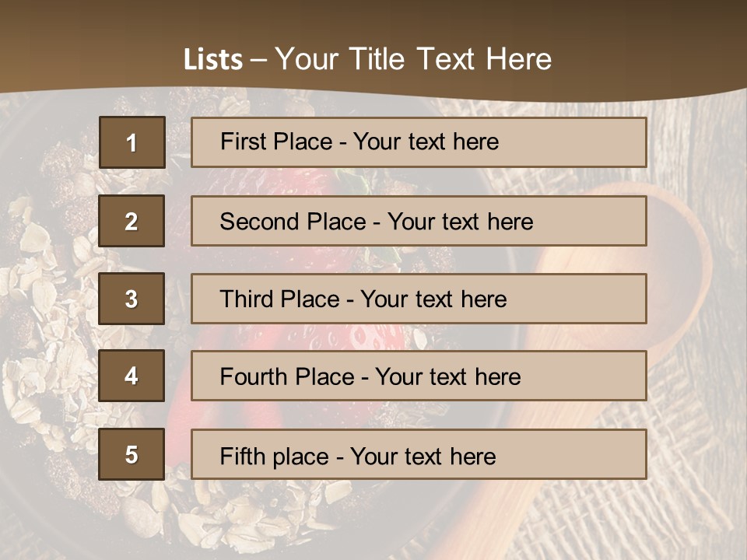Image resolution: width=747 pixels, height=560 pixels.
Task: Click the 'First Place - Your text here' bar
Action: pos(419,142)
